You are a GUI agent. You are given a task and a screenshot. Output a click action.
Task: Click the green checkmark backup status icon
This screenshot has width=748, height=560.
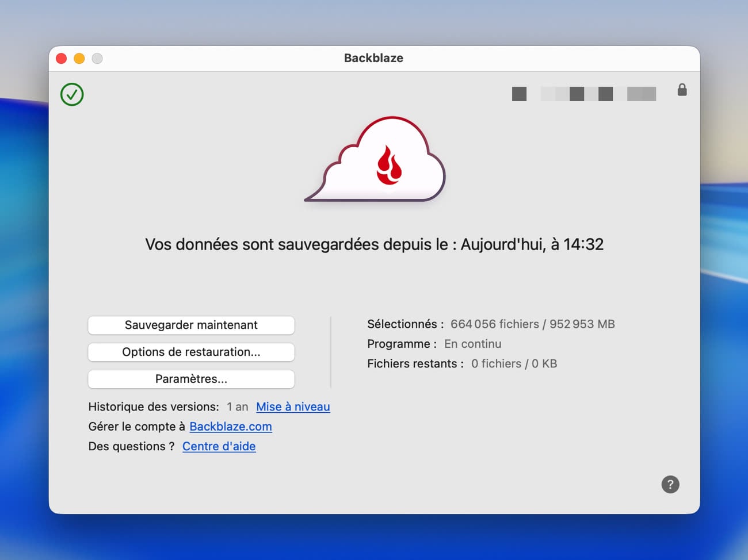tap(72, 94)
